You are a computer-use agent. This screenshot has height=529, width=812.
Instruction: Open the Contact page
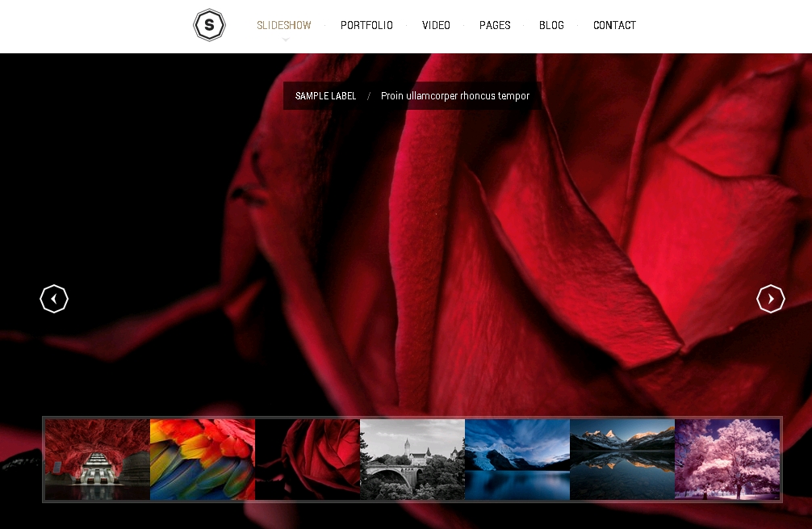[614, 25]
